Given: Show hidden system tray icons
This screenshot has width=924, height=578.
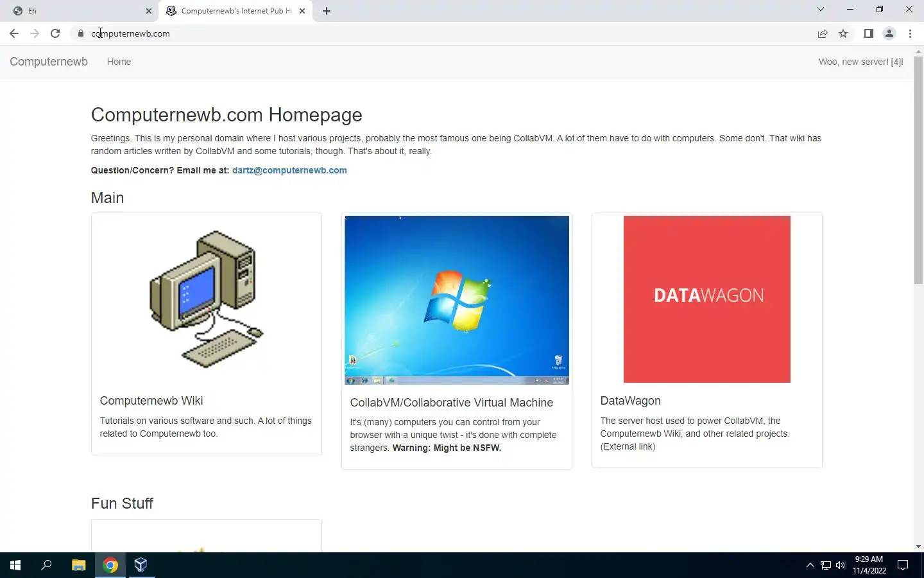Looking at the screenshot, I should click(x=810, y=565).
